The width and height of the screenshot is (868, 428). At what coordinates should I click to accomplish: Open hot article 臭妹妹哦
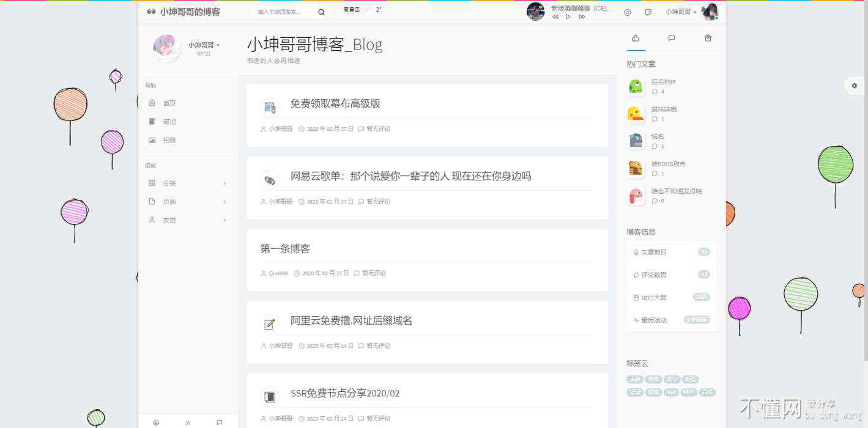(x=664, y=109)
